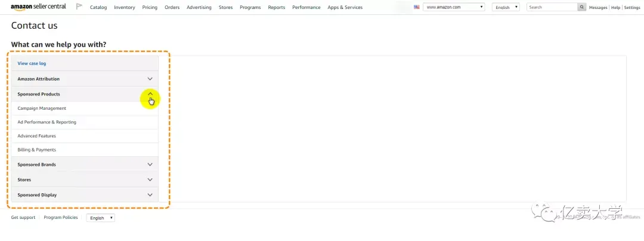This screenshot has height=241, width=644.
Task: Open the English language dropdown in header
Action: pos(506,7)
